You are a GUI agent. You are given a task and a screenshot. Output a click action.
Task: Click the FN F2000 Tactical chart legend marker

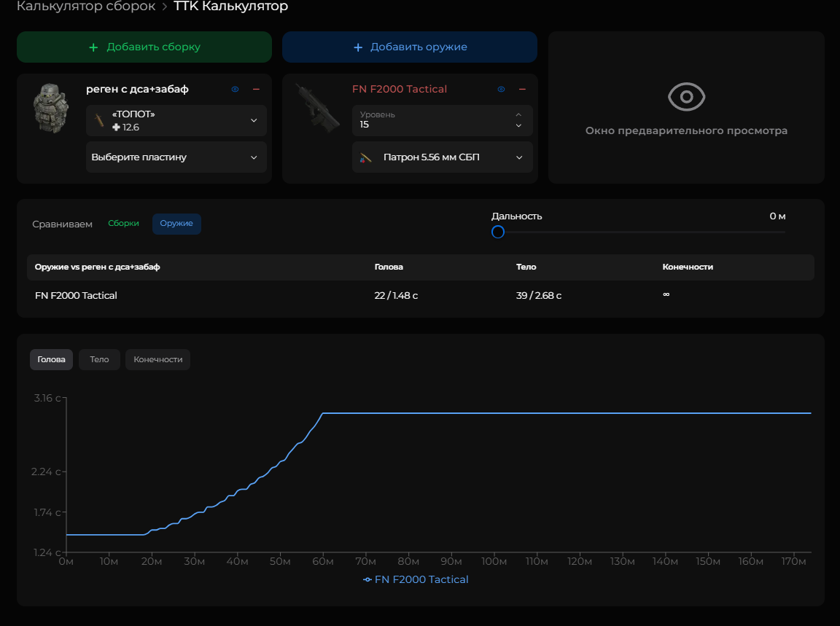(x=367, y=580)
